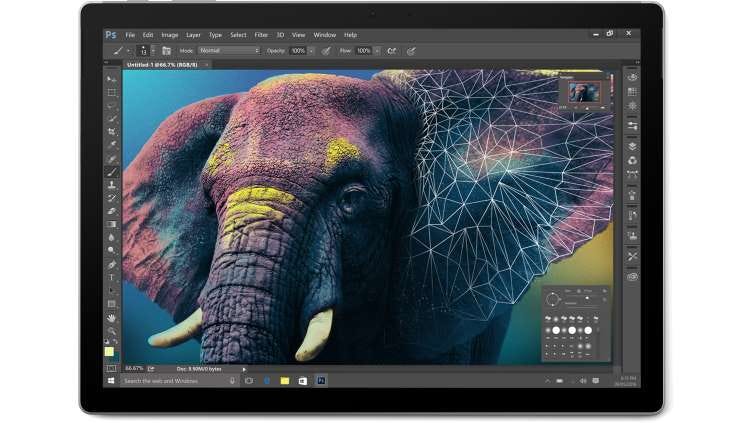This screenshot has width=752, height=423.
Task: Open the Layers panel icon in right dock
Action: point(633,146)
